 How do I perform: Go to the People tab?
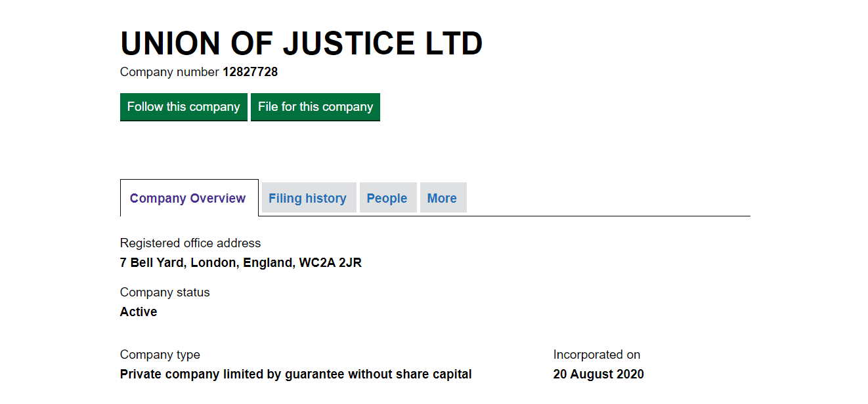[387, 198]
